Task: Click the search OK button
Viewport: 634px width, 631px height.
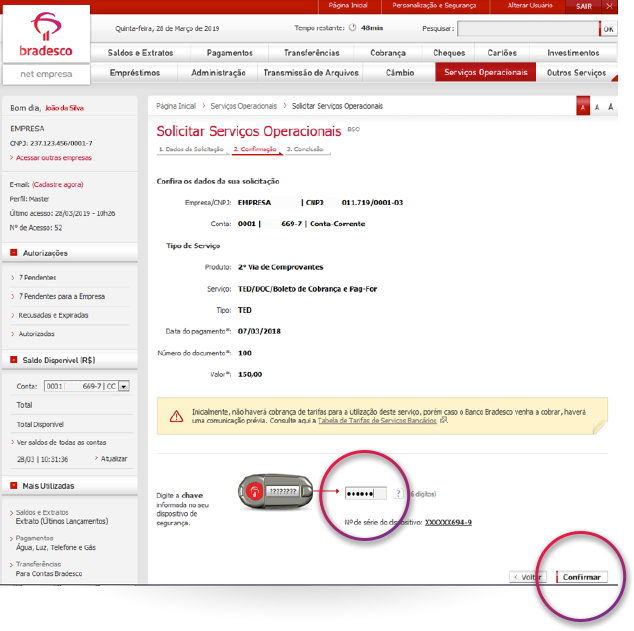Action: (608, 29)
